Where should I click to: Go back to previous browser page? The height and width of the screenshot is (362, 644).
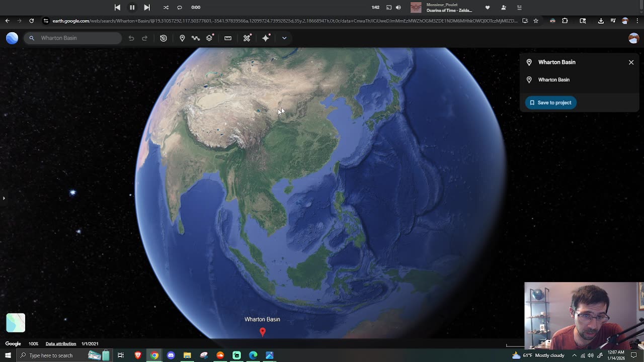(7, 21)
